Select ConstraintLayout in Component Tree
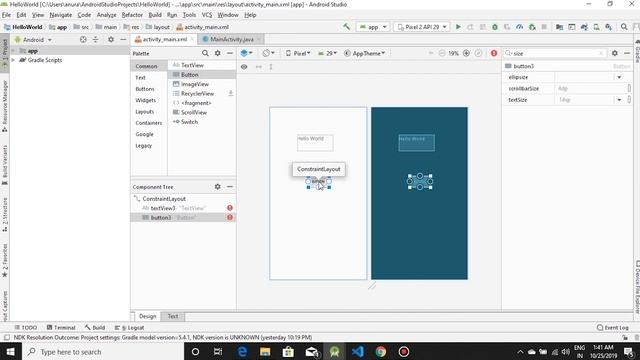Screen dimensions: 640x360 (164, 199)
